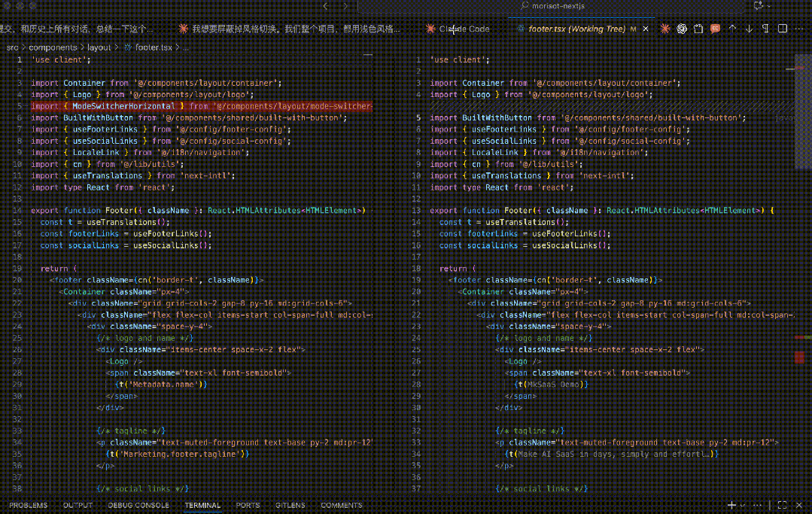Open the tab starting with 我想要屏蔽掉风格切换
Screen dimensions: 812x514
(290, 29)
